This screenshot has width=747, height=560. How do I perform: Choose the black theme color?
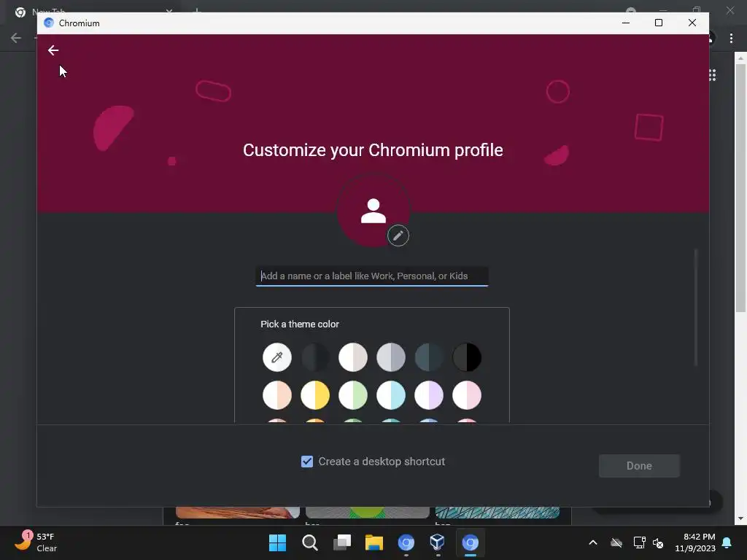[467, 357]
